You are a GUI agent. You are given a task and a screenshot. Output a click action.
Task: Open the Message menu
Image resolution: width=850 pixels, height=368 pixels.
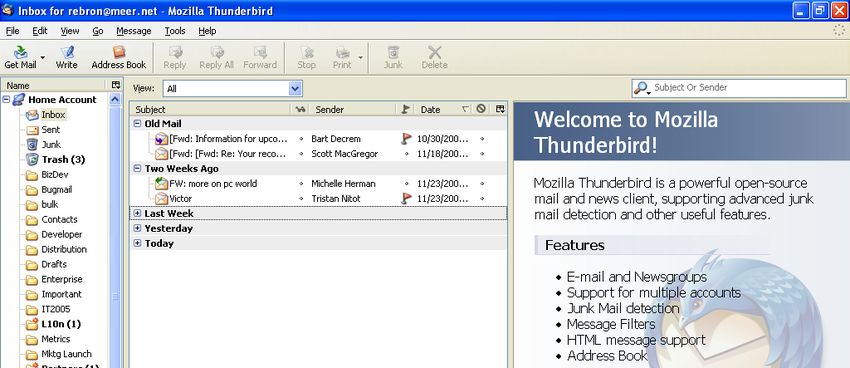pyautogui.click(x=134, y=31)
